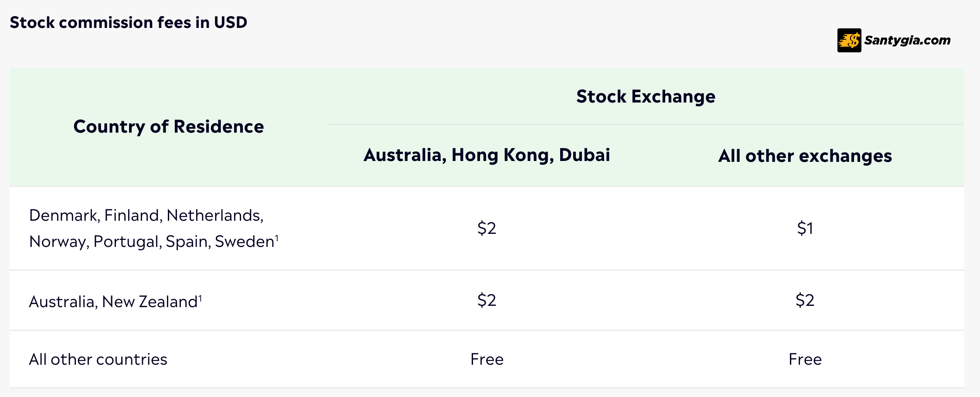
Task: Click the footnote superscript after New Zealand
Action: (200, 298)
